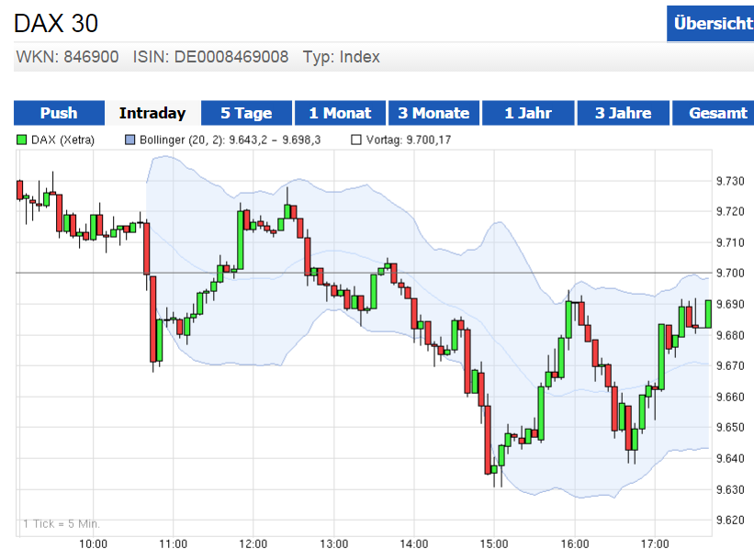The height and width of the screenshot is (560, 754).
Task: Show the 1 Jahr chart
Action: (x=528, y=113)
